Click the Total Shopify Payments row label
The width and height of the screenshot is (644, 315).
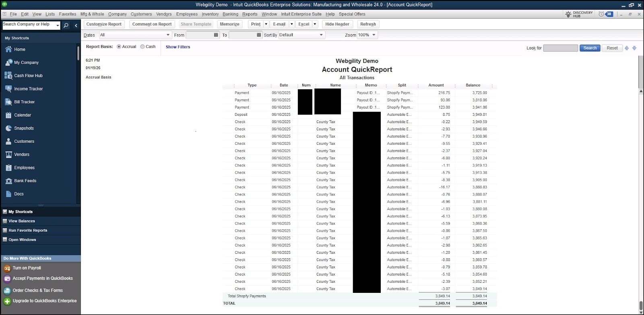[247, 296]
